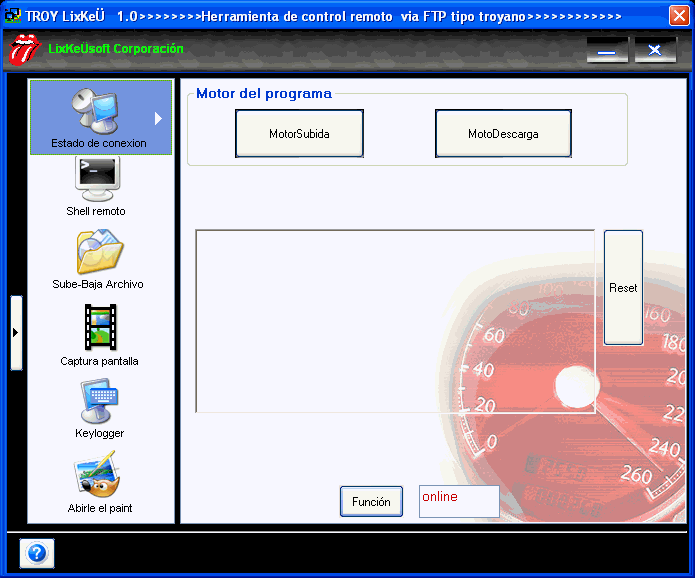The height and width of the screenshot is (578, 695).
Task: Click the LixKeUsoft Corporación green text
Action: (x=116, y=49)
